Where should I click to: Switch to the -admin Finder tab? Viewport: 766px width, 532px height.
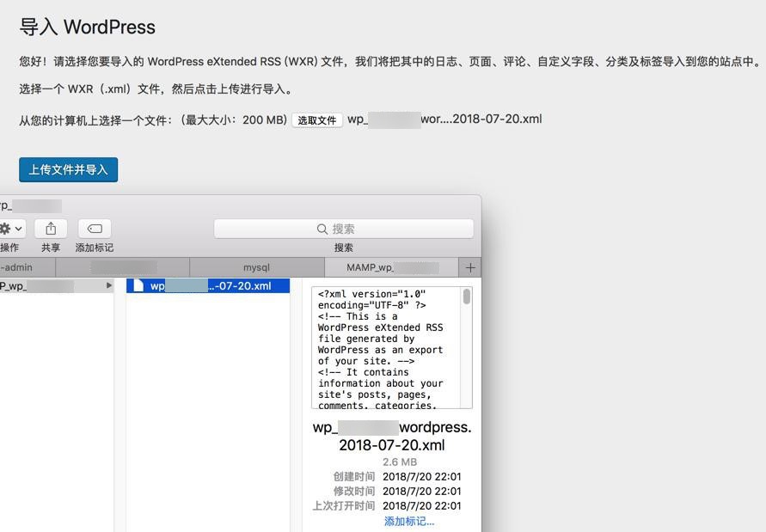28,267
